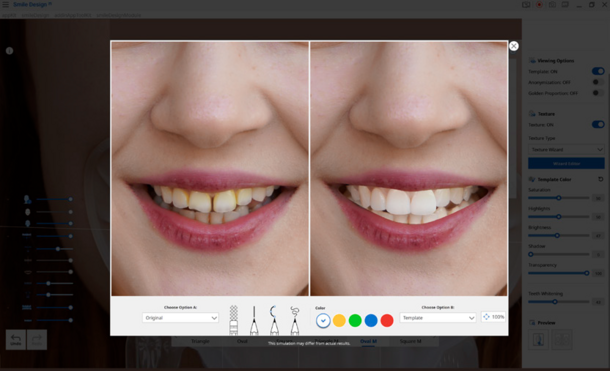The width and height of the screenshot is (610, 371).
Task: Select the Square M template tab
Action: click(410, 341)
